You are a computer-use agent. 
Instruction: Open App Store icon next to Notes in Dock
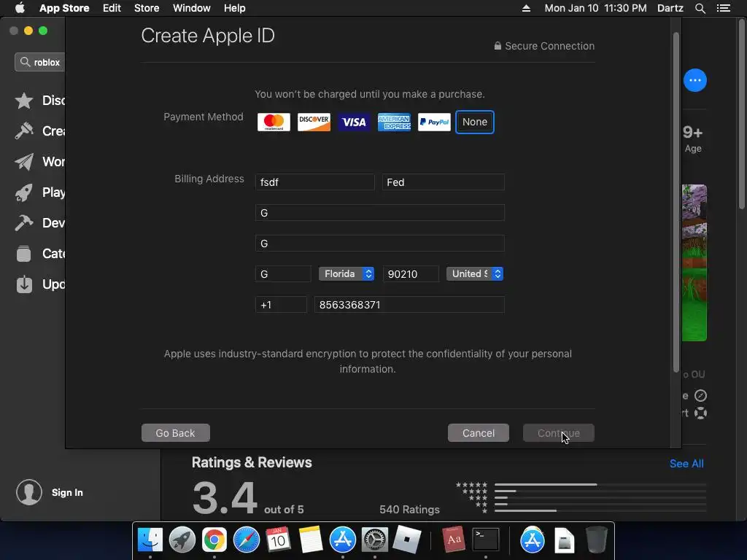343,540
